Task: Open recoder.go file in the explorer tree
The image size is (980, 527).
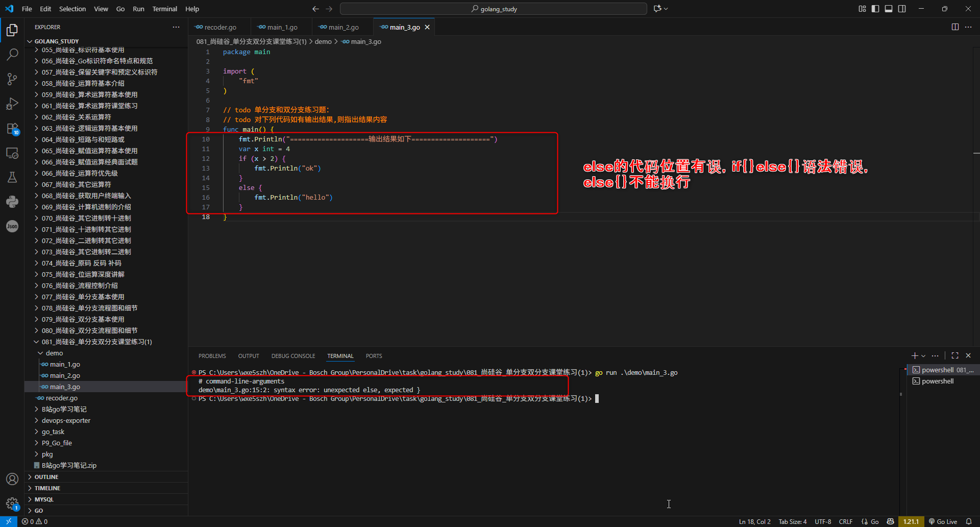Action: pyautogui.click(x=106, y=398)
